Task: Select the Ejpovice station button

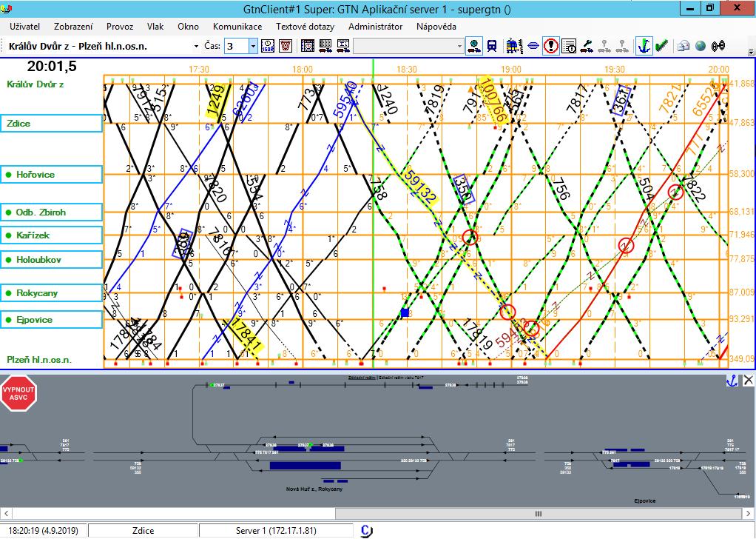Action: click(51, 319)
